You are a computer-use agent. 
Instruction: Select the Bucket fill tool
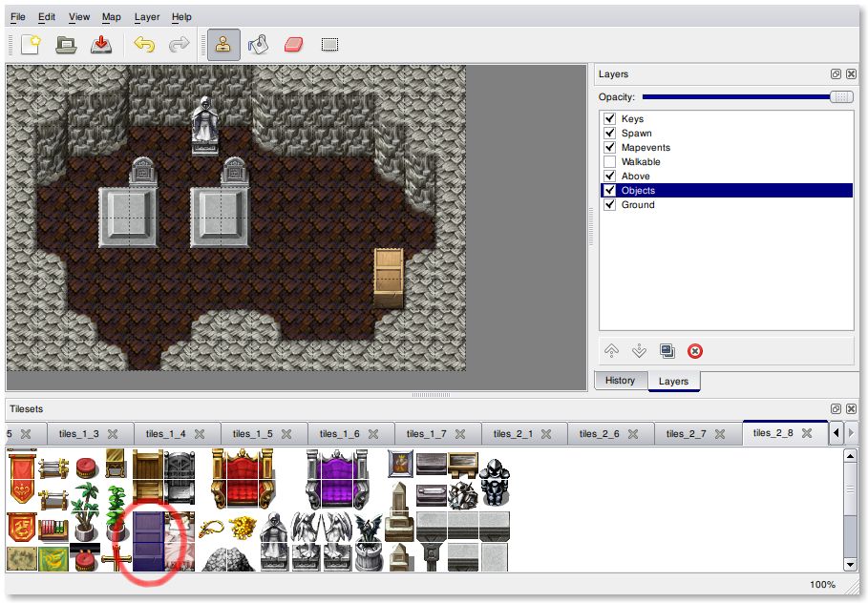(x=258, y=45)
